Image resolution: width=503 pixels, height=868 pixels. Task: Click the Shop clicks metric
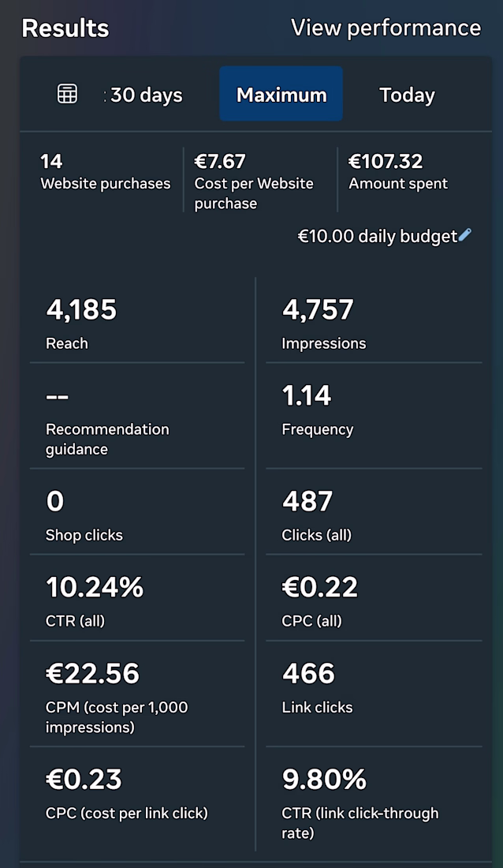[x=137, y=514]
